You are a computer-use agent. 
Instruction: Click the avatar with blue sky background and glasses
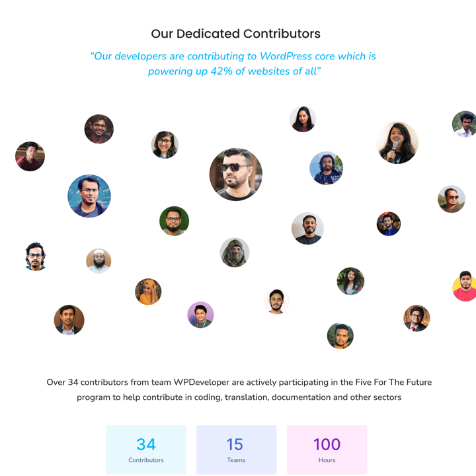pyautogui.click(x=89, y=196)
